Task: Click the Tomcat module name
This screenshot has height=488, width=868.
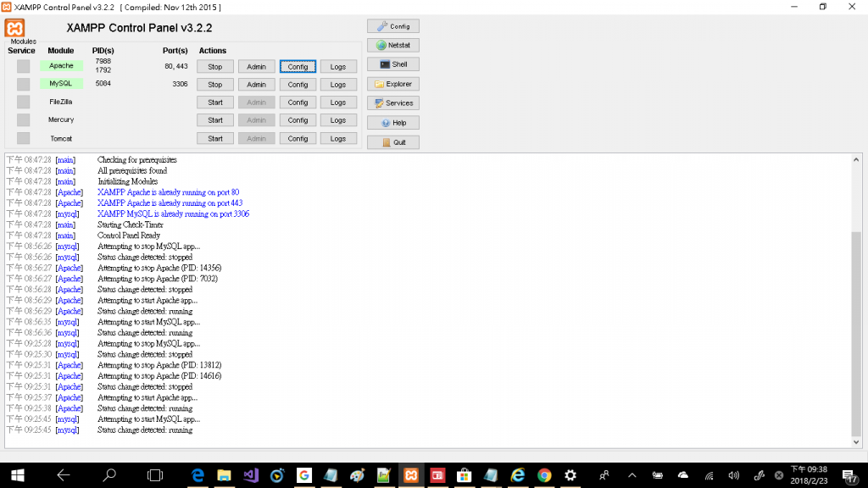Action: click(x=61, y=138)
